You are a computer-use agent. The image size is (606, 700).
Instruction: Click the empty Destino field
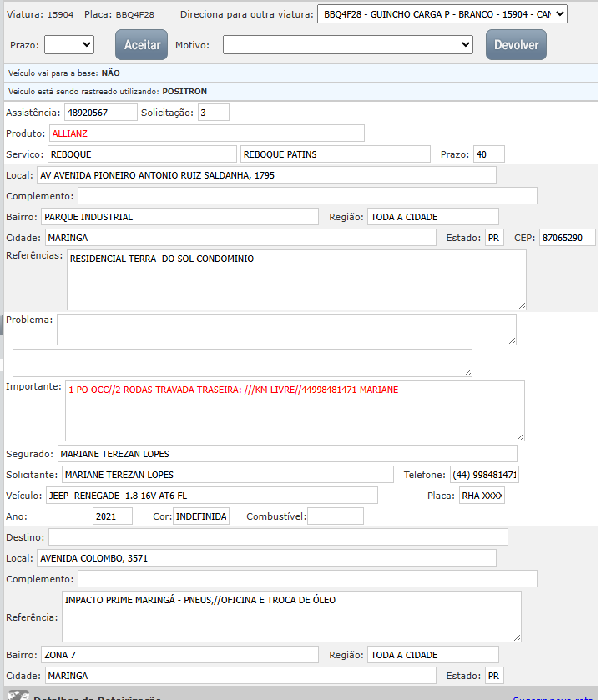[278, 536]
